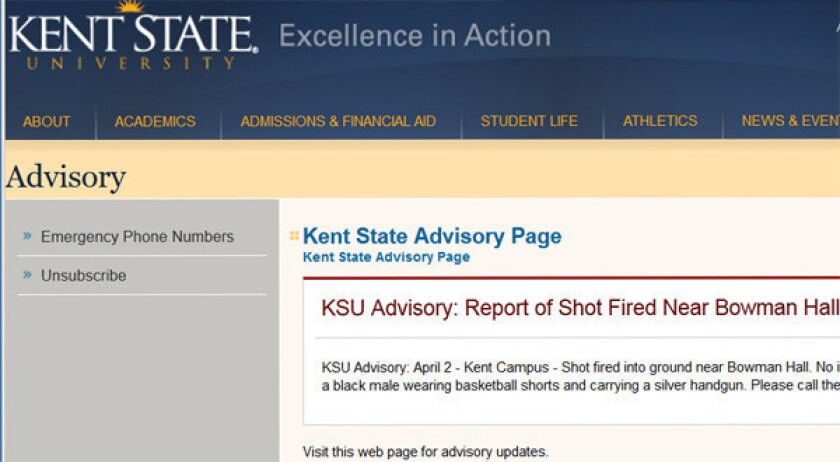Click the KSU Advisory April 2 message text
The width and height of the screenshot is (840, 462).
(x=581, y=376)
